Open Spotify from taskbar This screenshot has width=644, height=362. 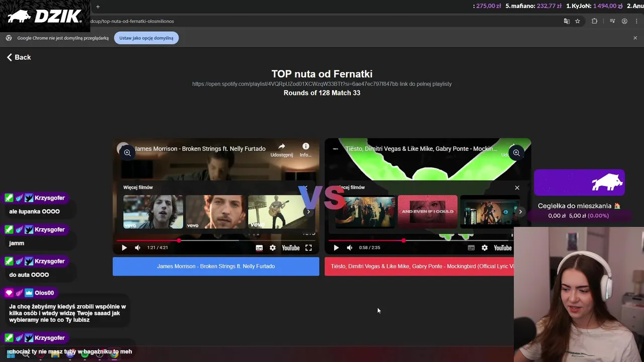(x=85, y=354)
